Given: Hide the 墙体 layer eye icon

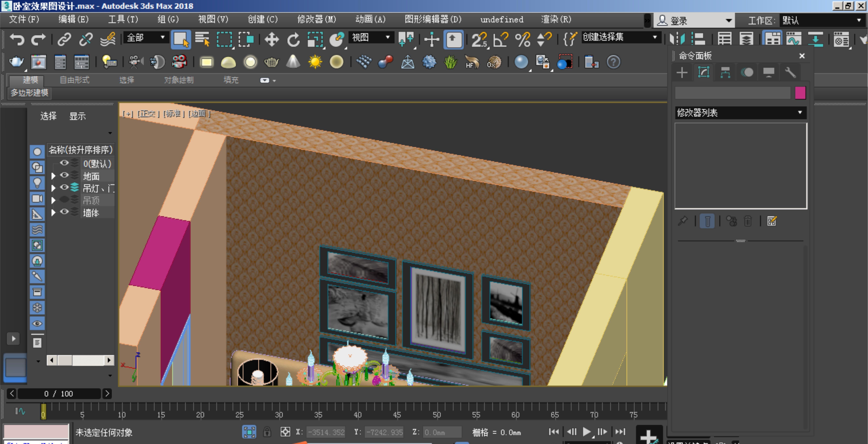Looking at the screenshot, I should click(64, 212).
